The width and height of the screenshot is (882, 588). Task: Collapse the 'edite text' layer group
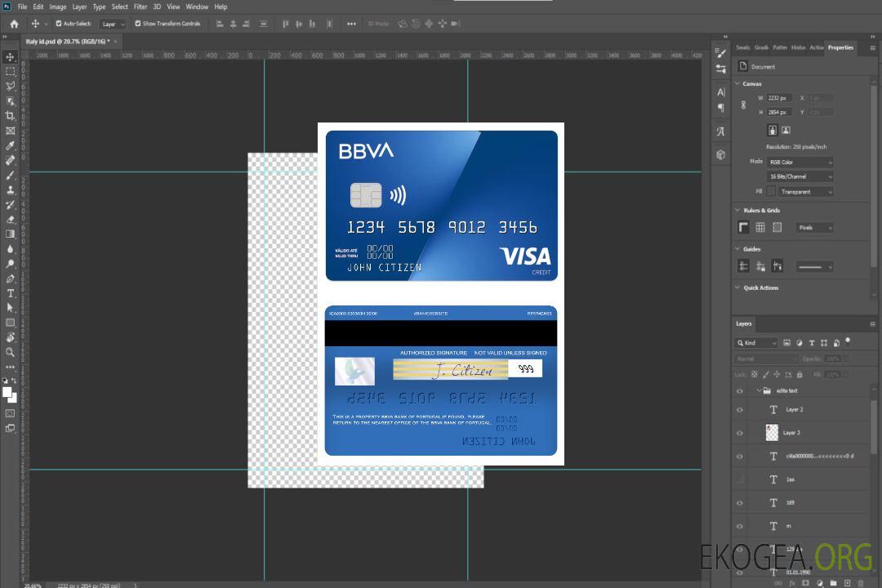click(759, 390)
